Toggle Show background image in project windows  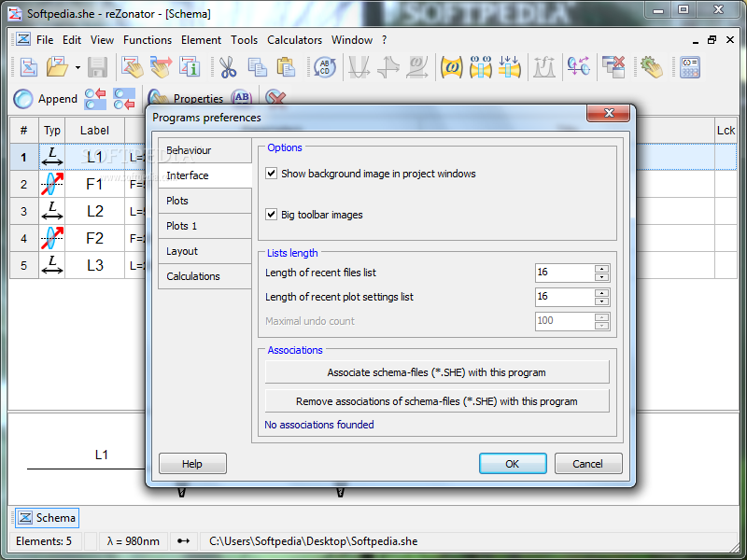coord(271,174)
